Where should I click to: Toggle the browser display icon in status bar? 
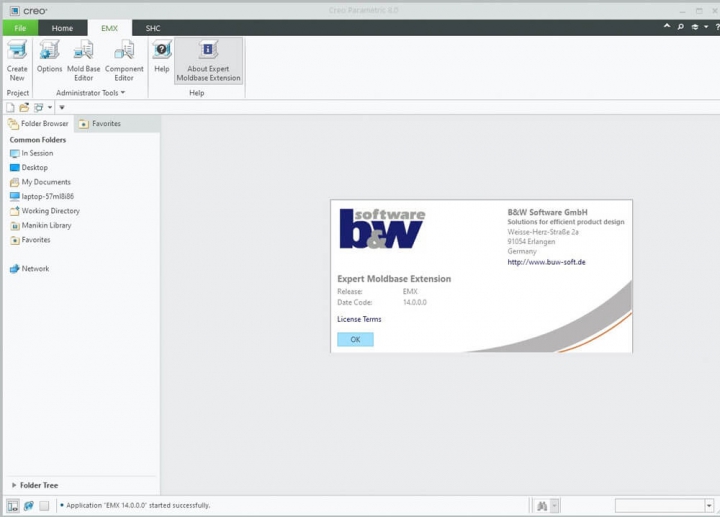click(28, 506)
